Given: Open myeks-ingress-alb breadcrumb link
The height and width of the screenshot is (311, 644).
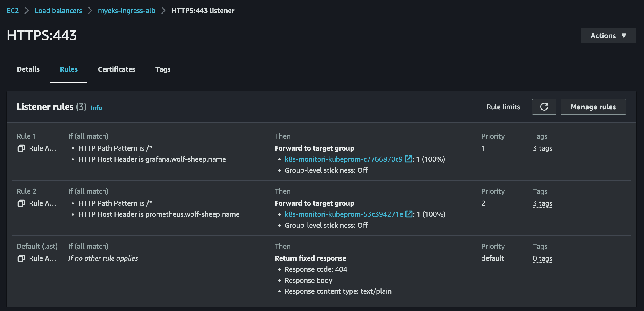Looking at the screenshot, I should pyautogui.click(x=127, y=11).
